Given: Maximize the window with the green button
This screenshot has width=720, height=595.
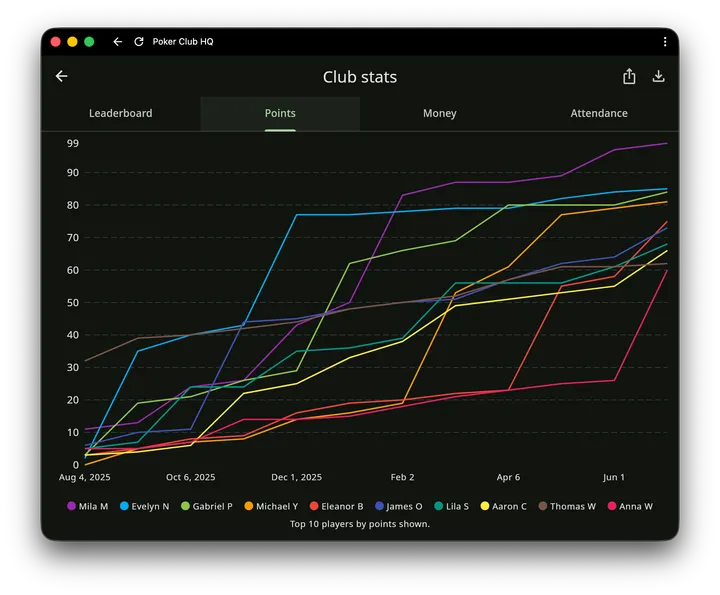Looking at the screenshot, I should (x=89, y=42).
